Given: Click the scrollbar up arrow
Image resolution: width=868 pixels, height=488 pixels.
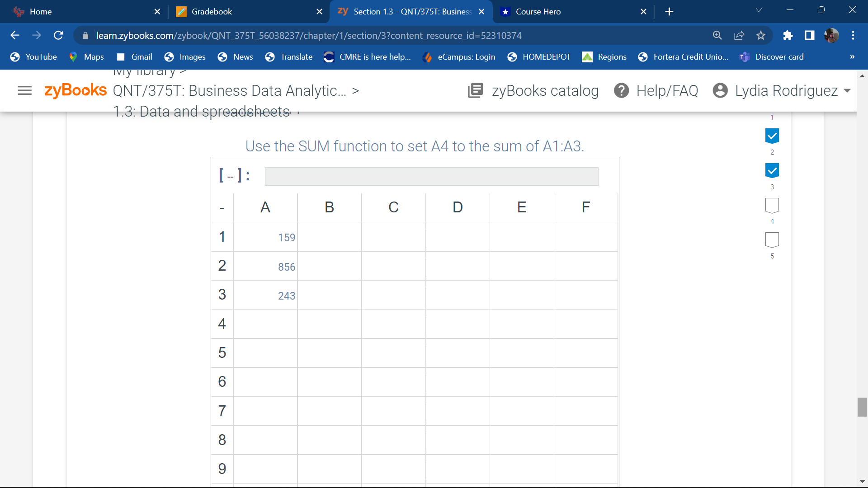Looking at the screenshot, I should pos(862,76).
